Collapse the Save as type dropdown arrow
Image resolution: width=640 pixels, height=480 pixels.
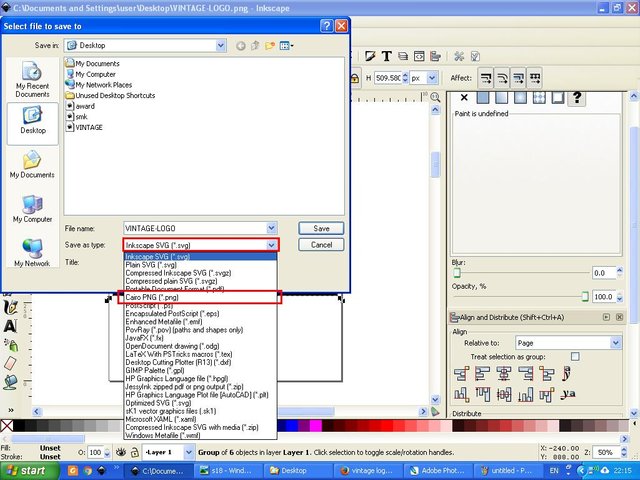(x=271, y=245)
